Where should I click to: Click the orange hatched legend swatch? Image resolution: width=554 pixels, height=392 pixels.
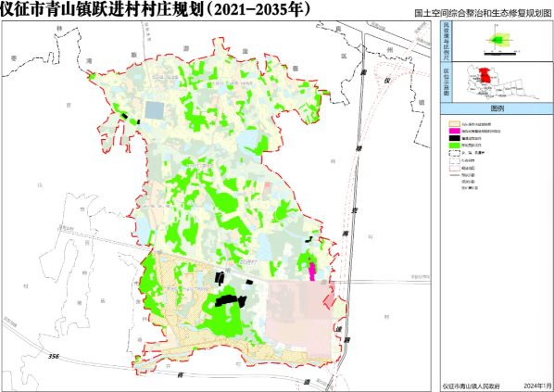[454, 124]
